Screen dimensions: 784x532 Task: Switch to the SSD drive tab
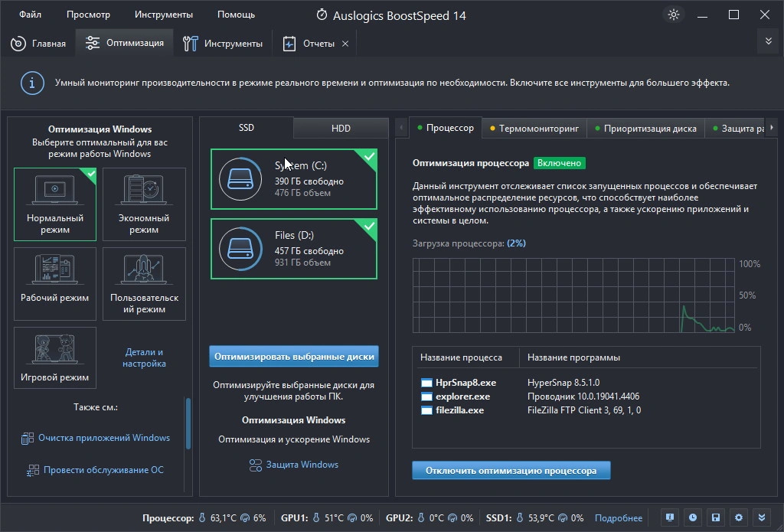click(x=247, y=128)
